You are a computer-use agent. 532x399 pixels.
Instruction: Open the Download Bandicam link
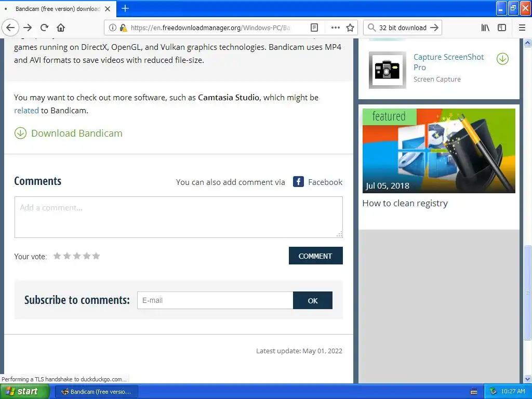77,134
